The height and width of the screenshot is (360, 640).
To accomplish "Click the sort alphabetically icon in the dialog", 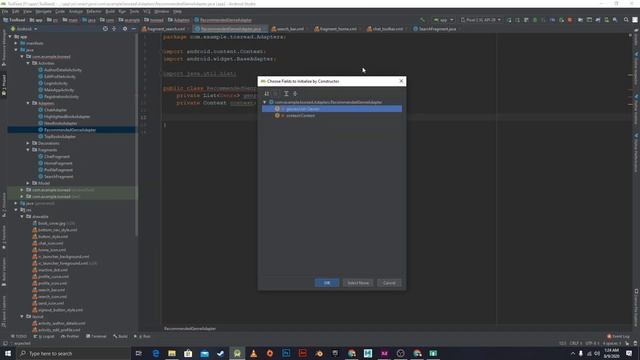I will click(x=267, y=93).
